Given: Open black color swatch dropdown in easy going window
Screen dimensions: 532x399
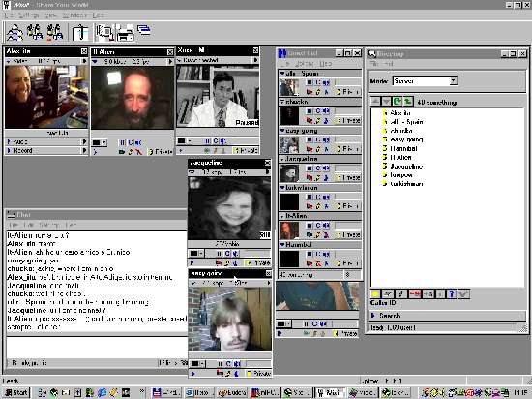Looking at the screenshot, I should pyautogui.click(x=197, y=364).
